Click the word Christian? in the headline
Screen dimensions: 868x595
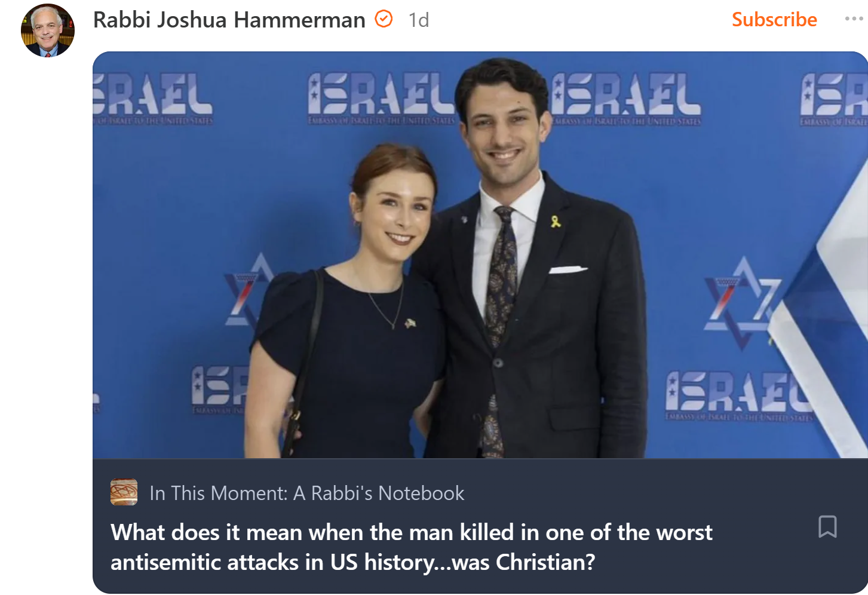pyautogui.click(x=545, y=562)
